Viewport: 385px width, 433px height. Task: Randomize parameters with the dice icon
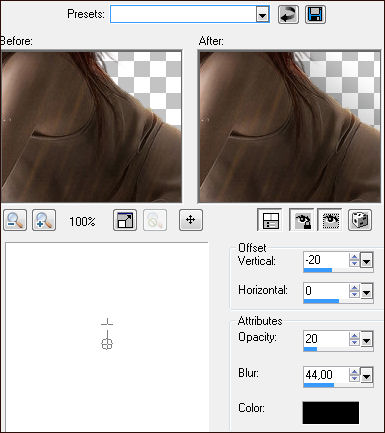pos(360,220)
